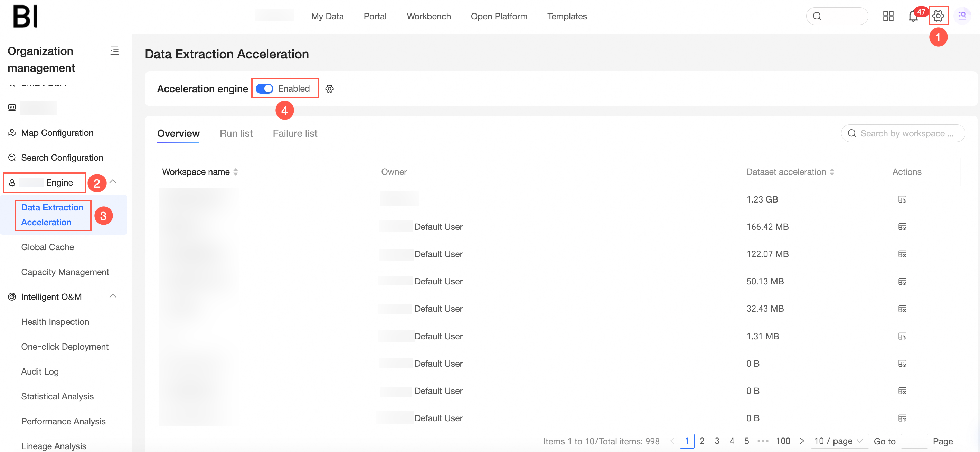
Task: Collapse the Intelligent O&M section
Action: (x=113, y=296)
